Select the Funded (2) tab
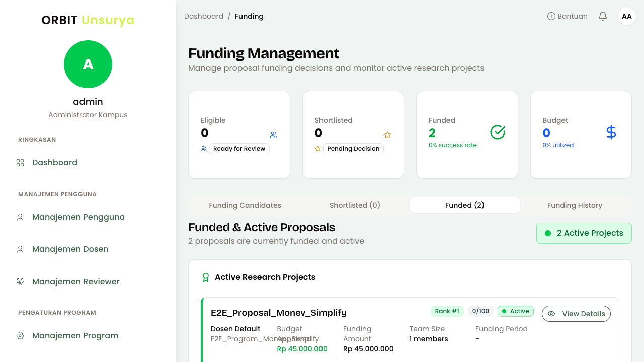644x362 pixels. tap(465, 205)
